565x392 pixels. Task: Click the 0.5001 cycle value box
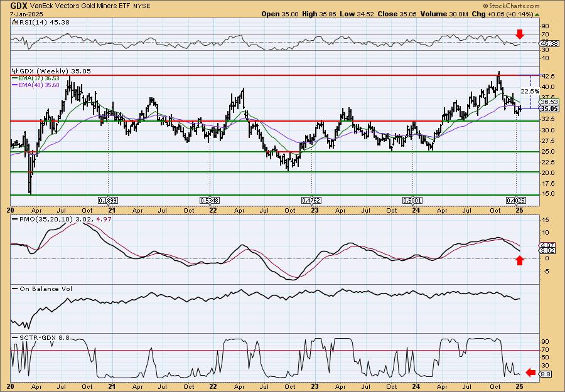click(413, 200)
